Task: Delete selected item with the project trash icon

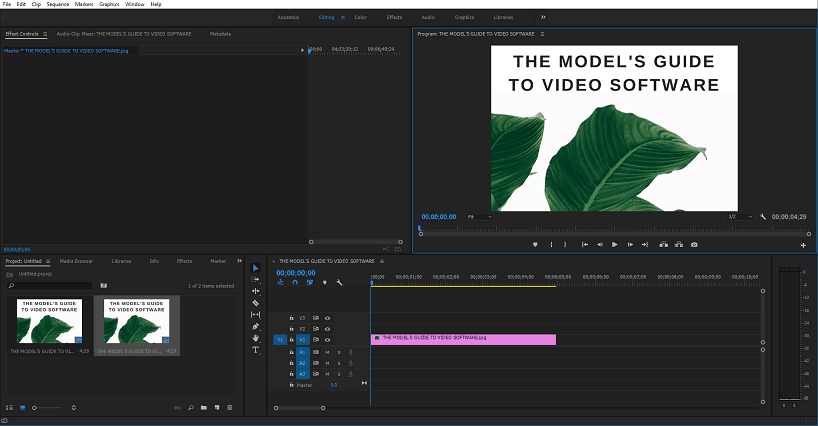Action: click(x=229, y=407)
